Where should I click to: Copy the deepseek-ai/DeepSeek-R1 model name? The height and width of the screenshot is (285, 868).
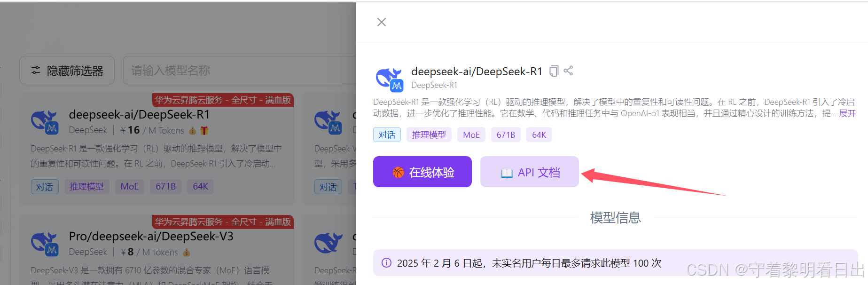coord(554,71)
